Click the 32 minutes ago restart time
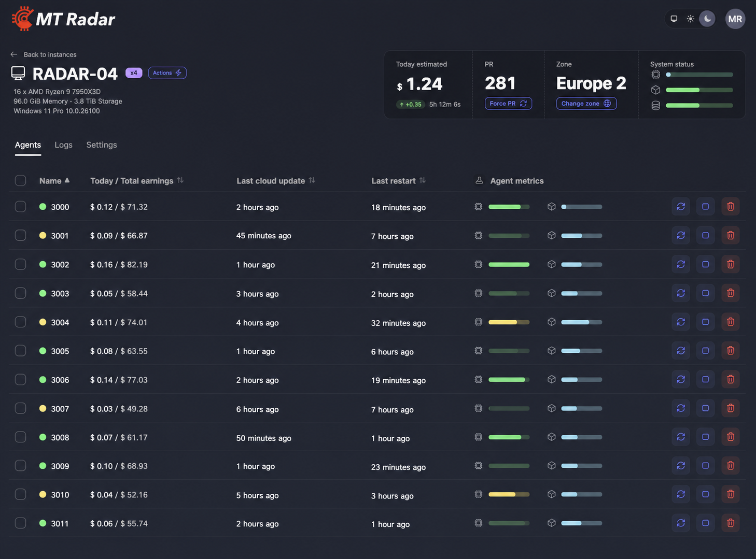 tap(398, 323)
